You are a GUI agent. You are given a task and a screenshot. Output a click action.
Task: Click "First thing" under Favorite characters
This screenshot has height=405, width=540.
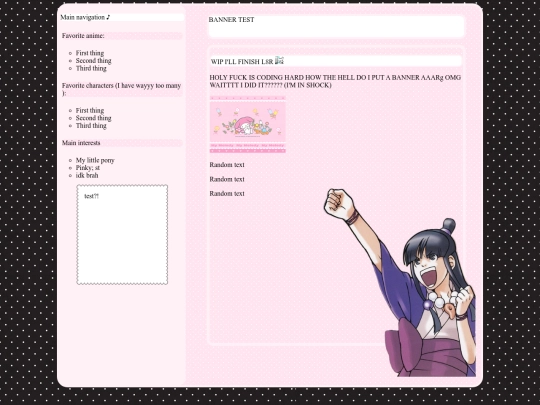(90, 111)
